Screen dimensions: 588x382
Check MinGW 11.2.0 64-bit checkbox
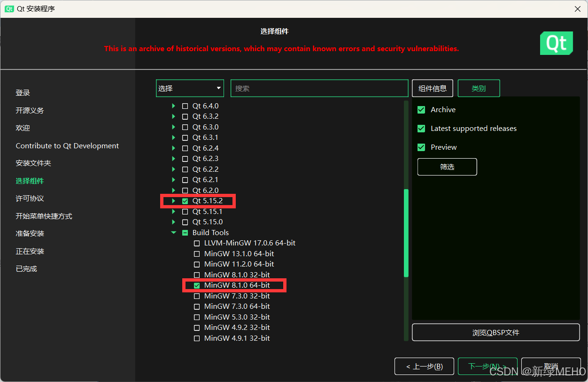(197, 264)
